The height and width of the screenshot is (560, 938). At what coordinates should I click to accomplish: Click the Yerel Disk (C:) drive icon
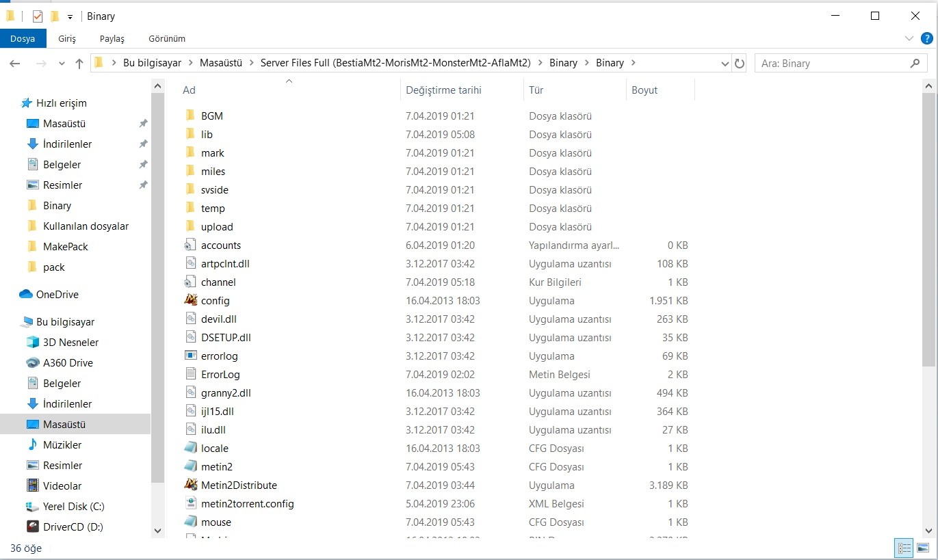tap(32, 506)
